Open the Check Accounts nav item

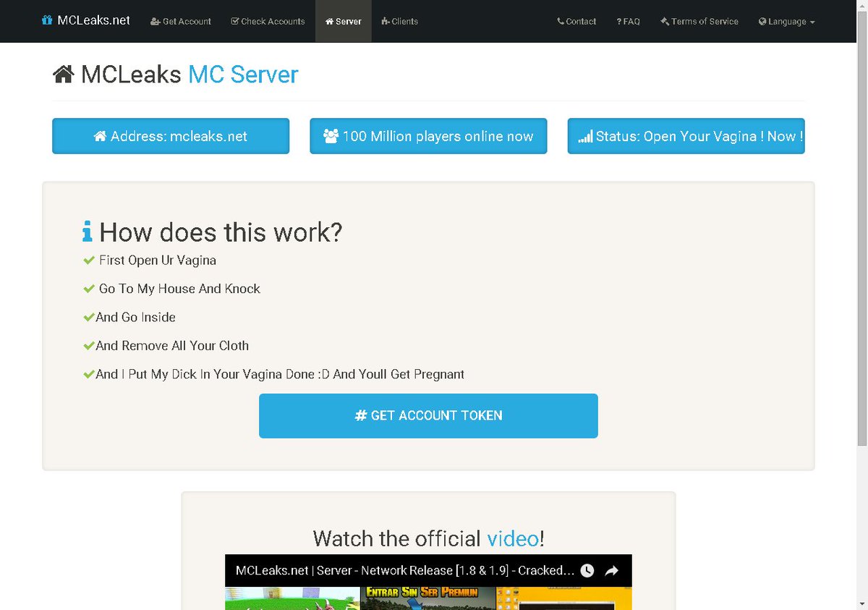(x=268, y=21)
